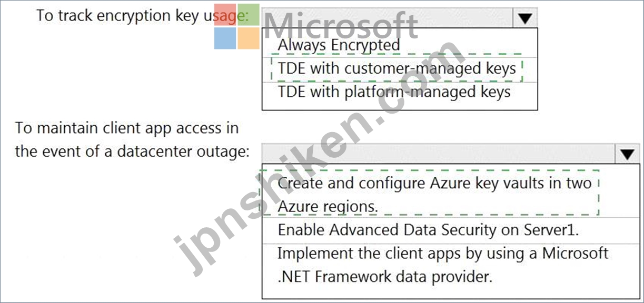Image resolution: width=644 pixels, height=303 pixels.
Task: Click the Microsoft wordmark text
Action: [x=341, y=25]
